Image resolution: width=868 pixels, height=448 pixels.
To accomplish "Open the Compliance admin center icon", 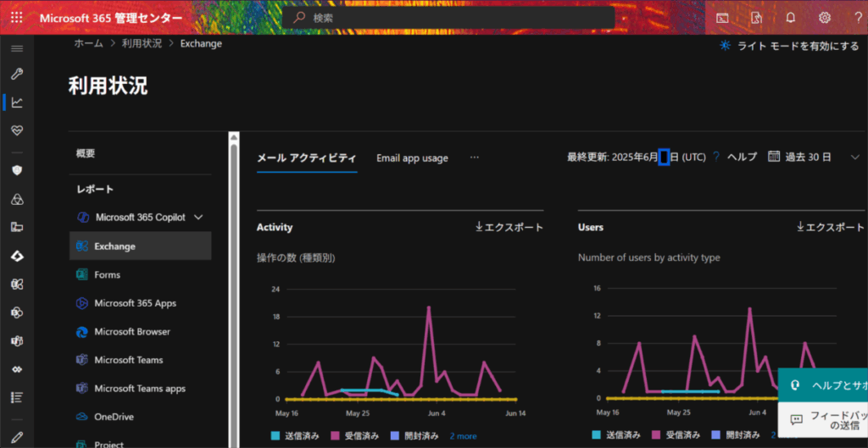I will 17,199.
